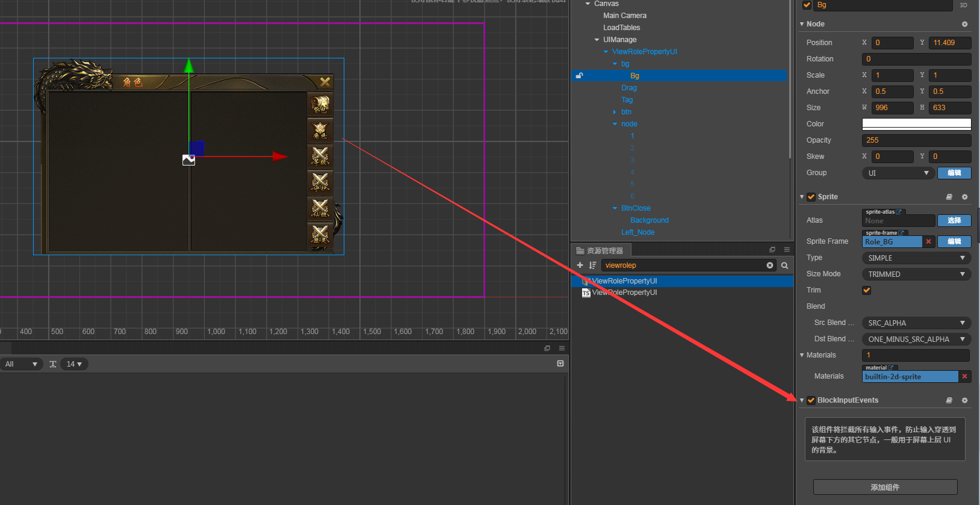Select the Background node under BtnClose
This screenshot has height=505, width=980.
pyautogui.click(x=650, y=220)
